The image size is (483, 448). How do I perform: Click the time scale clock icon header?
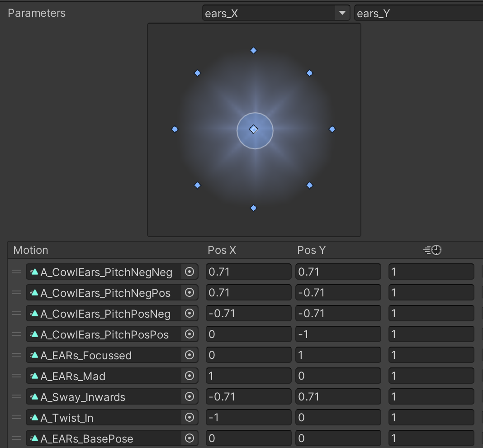tap(432, 250)
